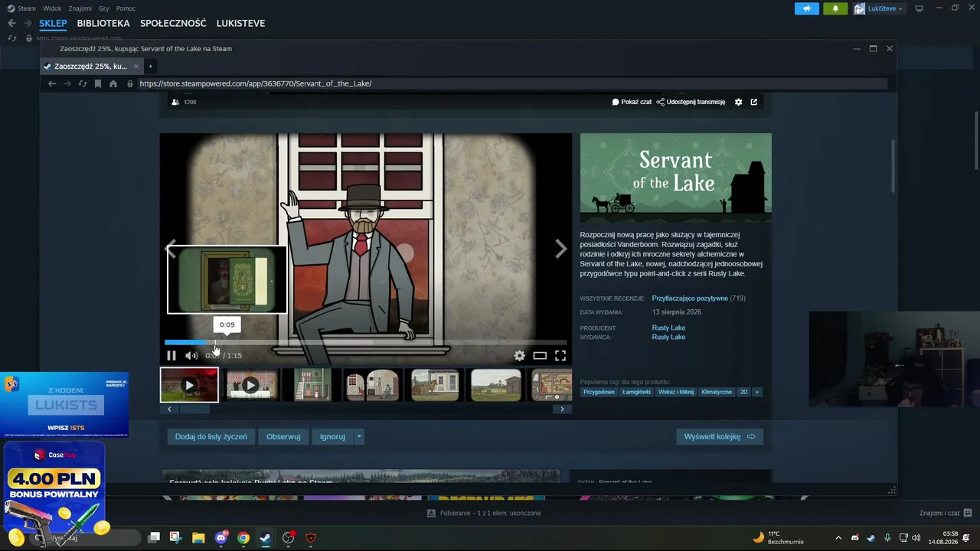Select the first trailer thumbnail
This screenshot has width=980, height=551.
click(189, 385)
